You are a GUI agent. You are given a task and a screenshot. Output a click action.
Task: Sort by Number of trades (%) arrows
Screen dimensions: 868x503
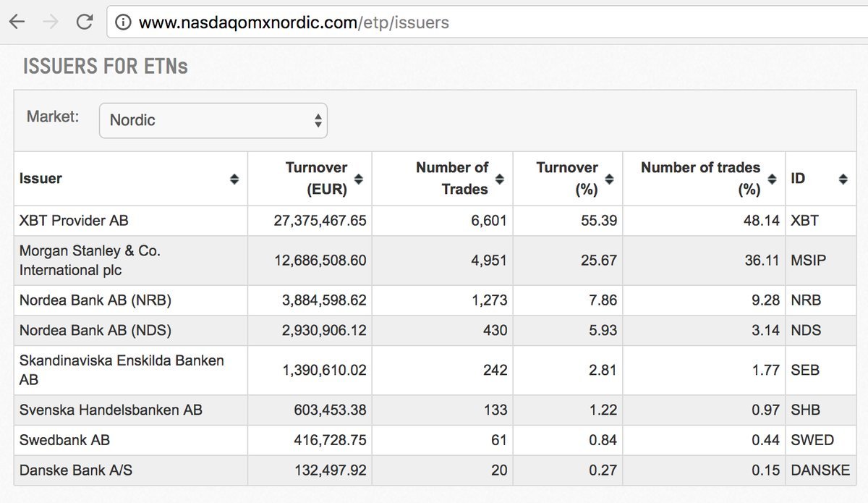(773, 179)
